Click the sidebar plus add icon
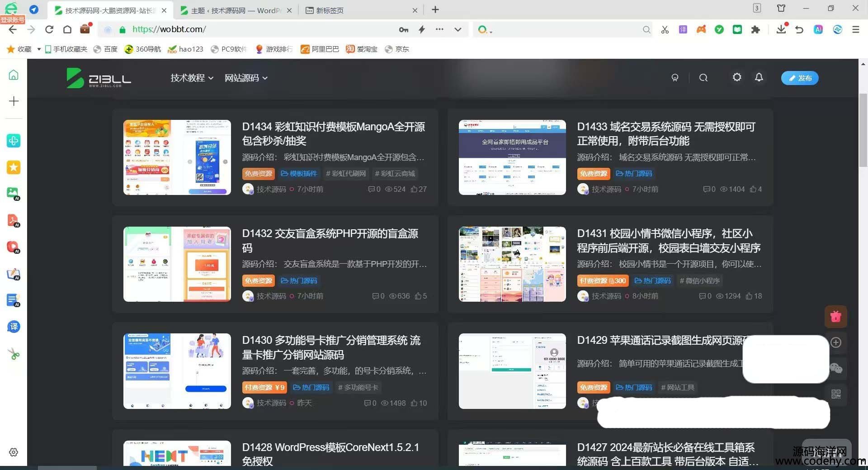Screen dimensions: 868x470 point(14,101)
